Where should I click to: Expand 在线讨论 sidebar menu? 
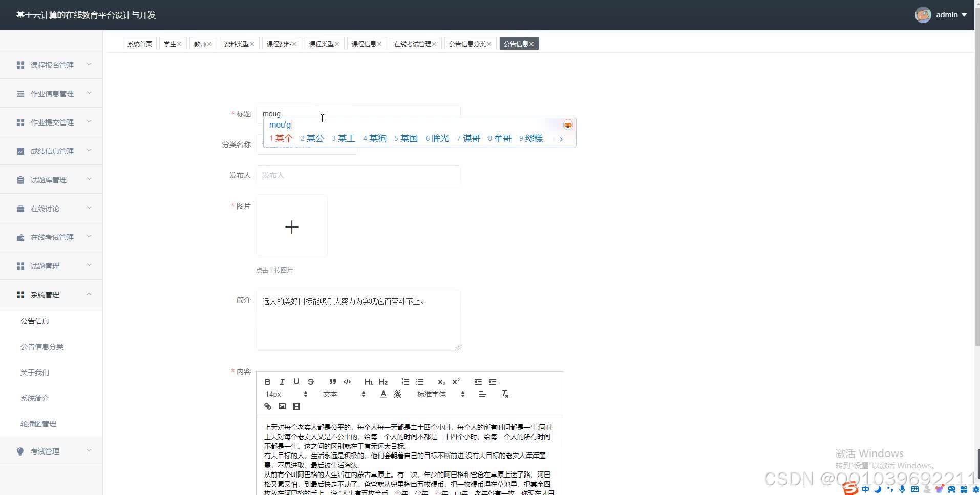51,209
